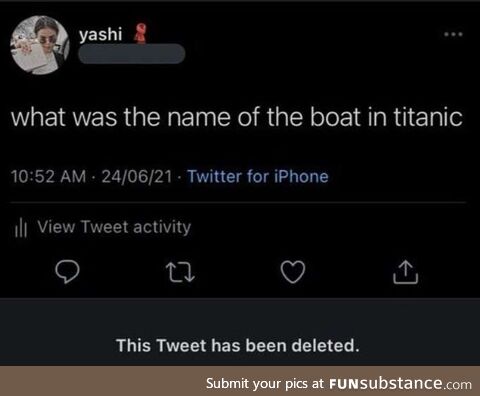The image size is (480, 396).
Task: Select the titanic boat tweet text
Action: pos(237,117)
